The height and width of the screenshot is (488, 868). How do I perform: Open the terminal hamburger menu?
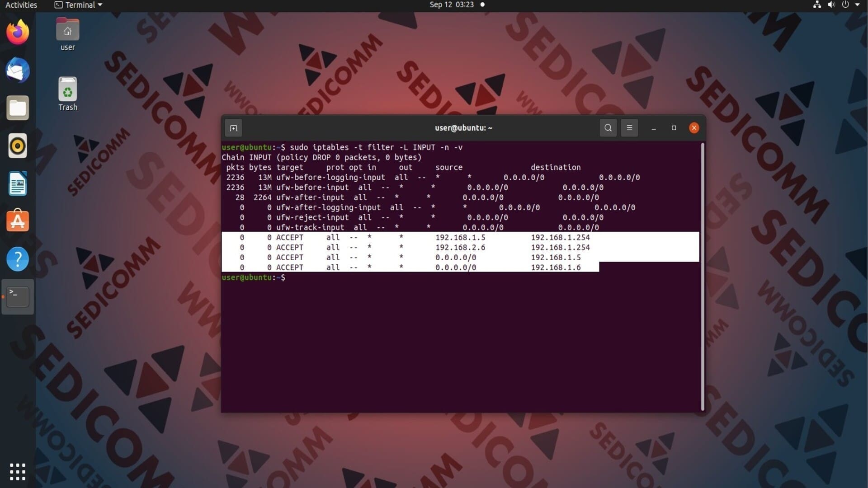click(629, 128)
